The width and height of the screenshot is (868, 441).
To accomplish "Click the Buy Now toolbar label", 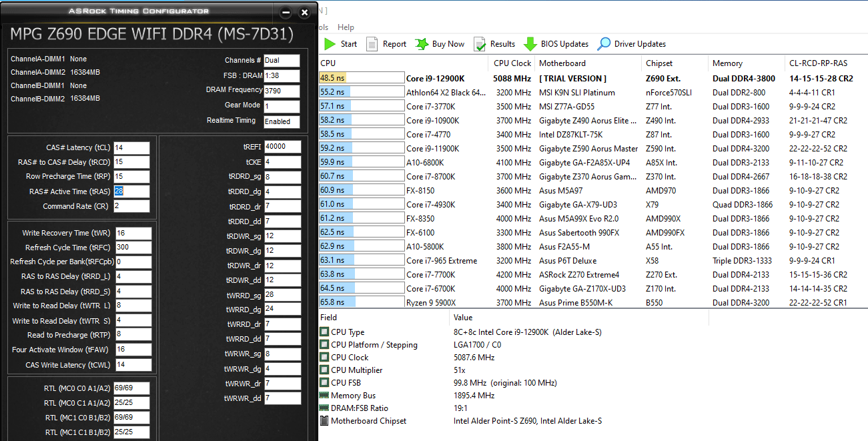I will pyautogui.click(x=448, y=44).
